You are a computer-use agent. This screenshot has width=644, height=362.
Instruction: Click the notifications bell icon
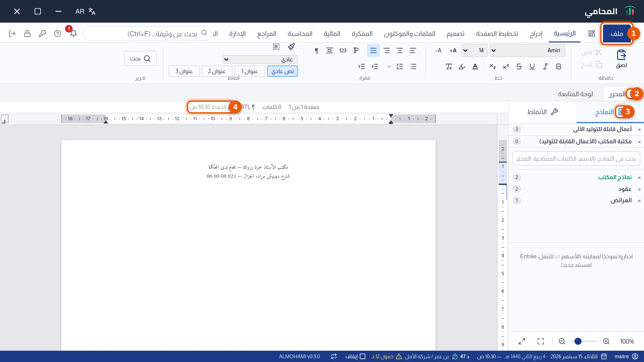click(x=73, y=33)
